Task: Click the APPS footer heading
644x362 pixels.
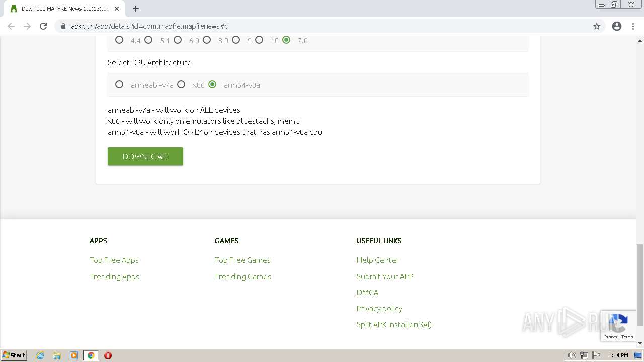Action: point(98,241)
